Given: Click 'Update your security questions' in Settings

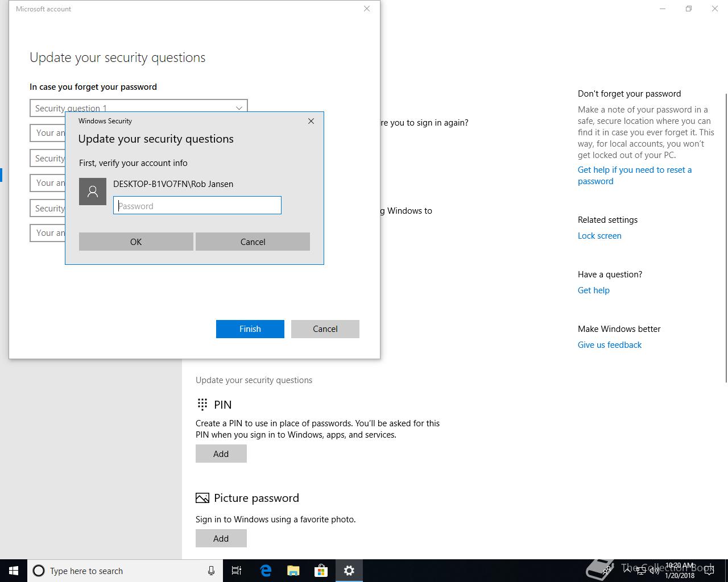Looking at the screenshot, I should (254, 380).
